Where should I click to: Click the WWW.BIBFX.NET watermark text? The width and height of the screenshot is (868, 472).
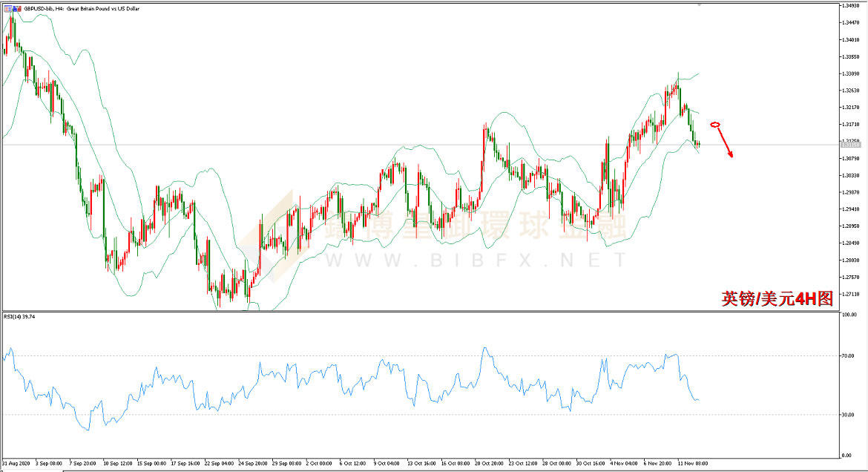476,260
